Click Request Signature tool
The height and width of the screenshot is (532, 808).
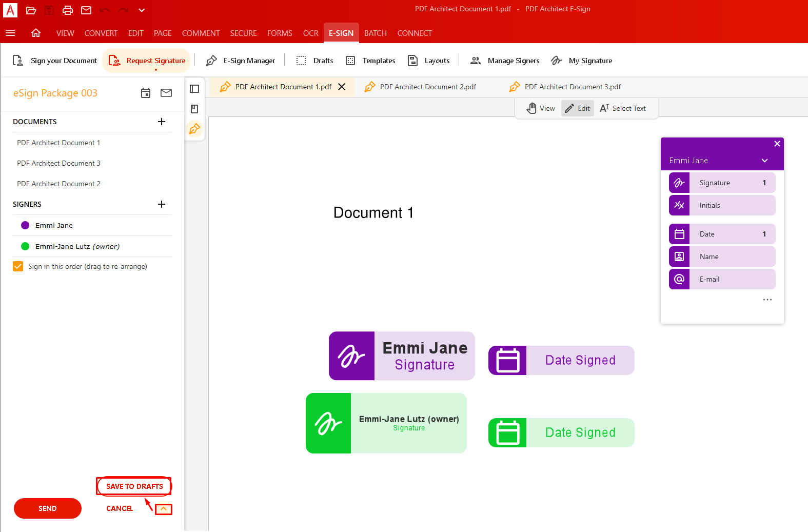pyautogui.click(x=147, y=61)
